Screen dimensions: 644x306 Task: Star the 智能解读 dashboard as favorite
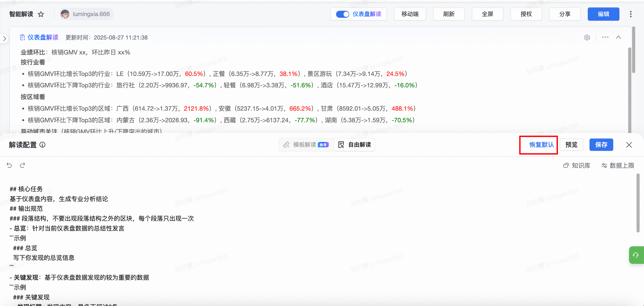click(x=41, y=14)
